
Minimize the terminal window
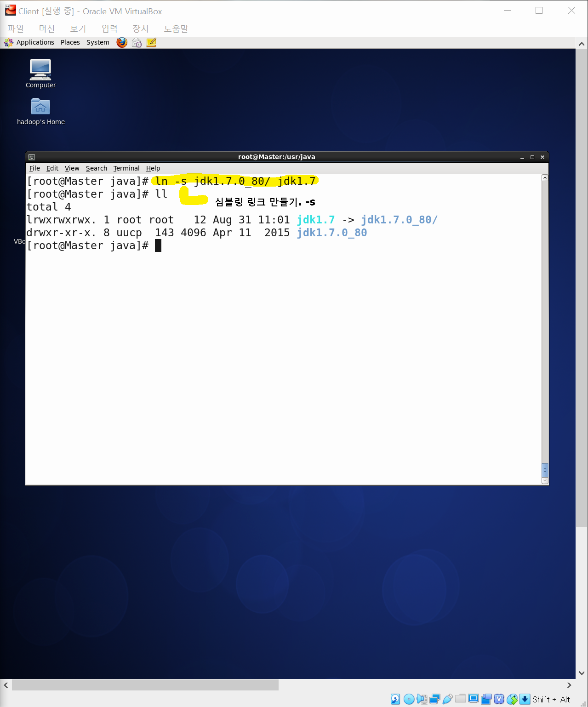(x=522, y=157)
